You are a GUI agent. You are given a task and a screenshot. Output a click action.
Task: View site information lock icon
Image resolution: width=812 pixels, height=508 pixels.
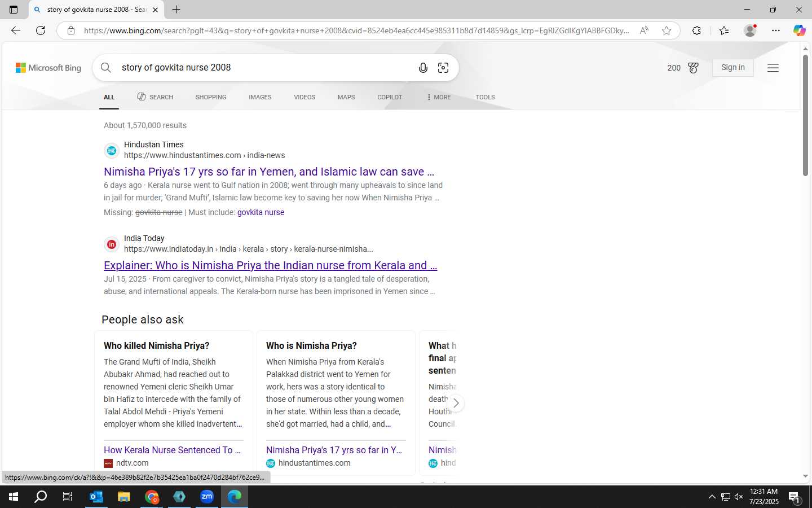tap(71, 30)
